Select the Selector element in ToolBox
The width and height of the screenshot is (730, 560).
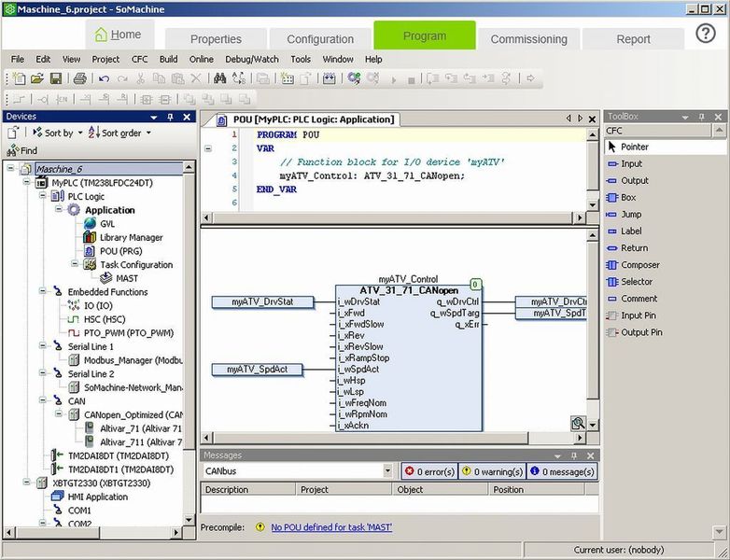click(x=629, y=282)
